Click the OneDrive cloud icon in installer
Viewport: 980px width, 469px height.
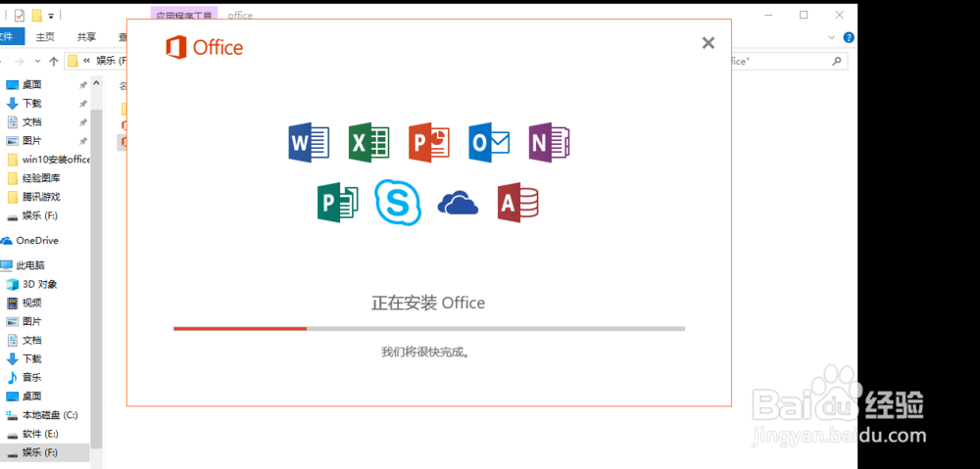click(458, 204)
